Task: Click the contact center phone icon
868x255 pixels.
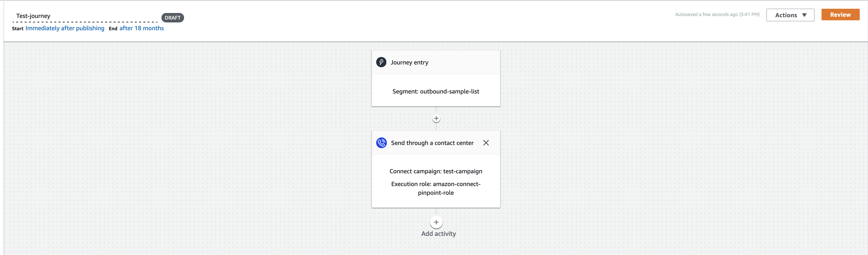Action: [x=381, y=143]
